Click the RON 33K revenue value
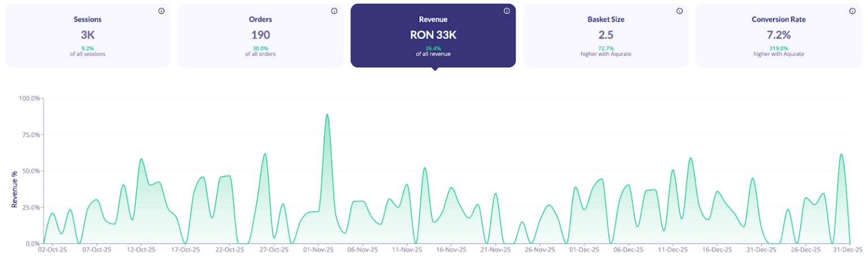 click(433, 34)
